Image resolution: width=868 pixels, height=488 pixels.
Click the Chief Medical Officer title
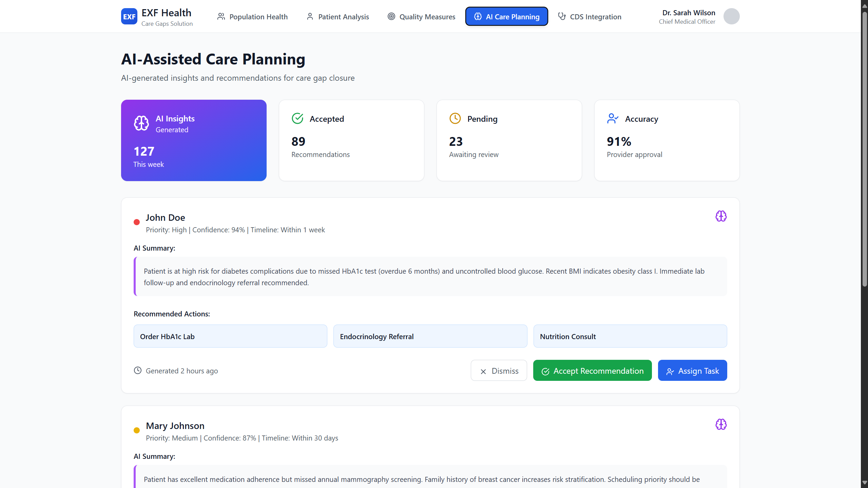tap(687, 22)
